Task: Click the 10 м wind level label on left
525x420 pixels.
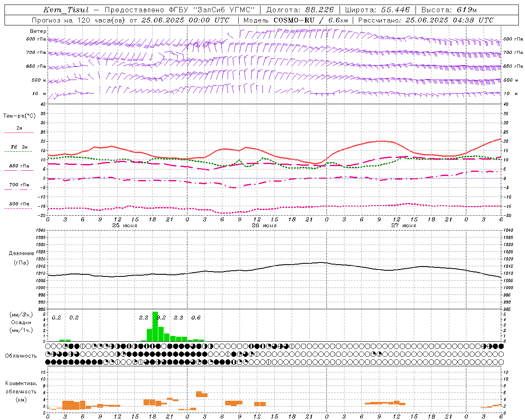Action: click(39, 94)
